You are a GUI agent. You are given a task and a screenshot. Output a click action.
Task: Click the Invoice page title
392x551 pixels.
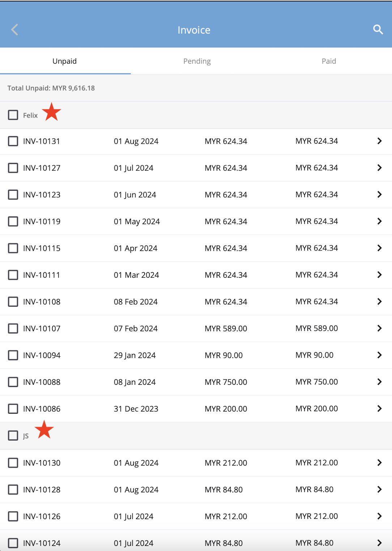click(x=194, y=30)
